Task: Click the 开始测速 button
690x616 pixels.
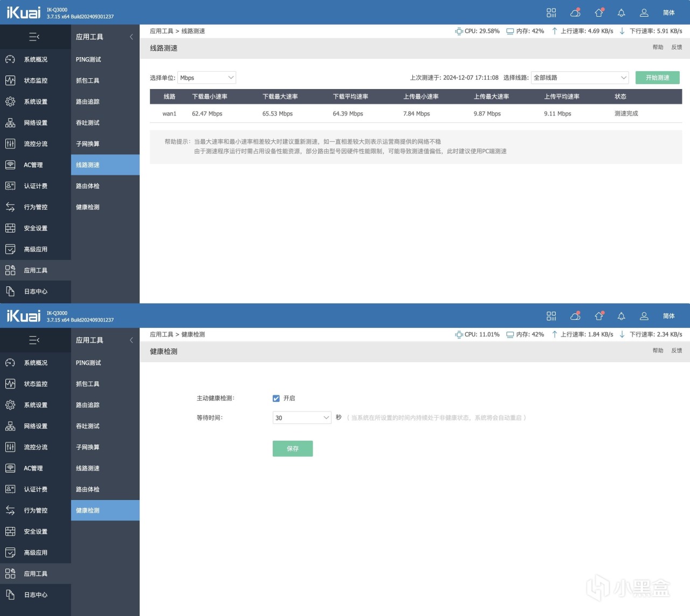Action: point(658,78)
